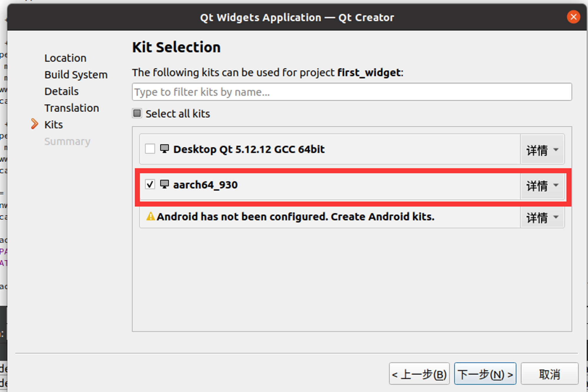Close the Qt Widgets Application dialog
The image size is (588, 392).
(x=573, y=17)
